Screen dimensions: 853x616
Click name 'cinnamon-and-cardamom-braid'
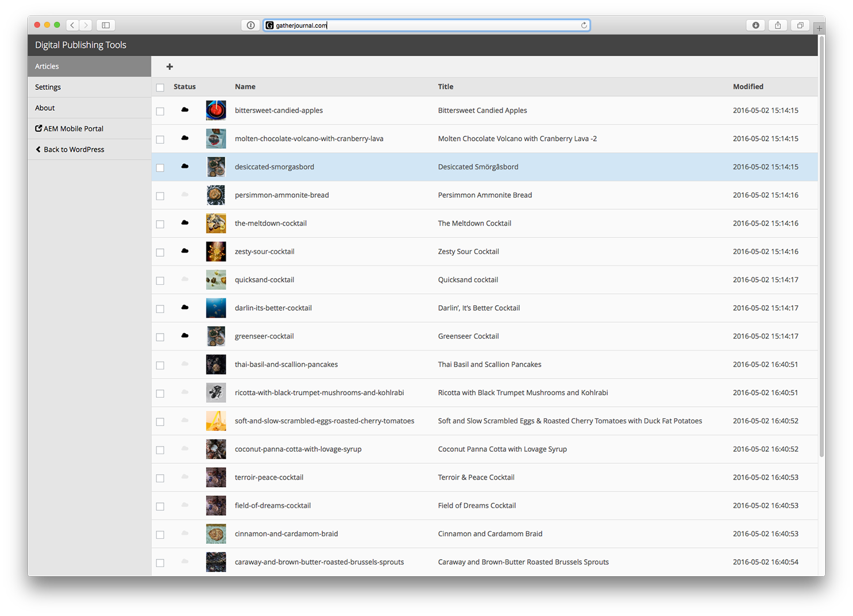click(x=287, y=534)
